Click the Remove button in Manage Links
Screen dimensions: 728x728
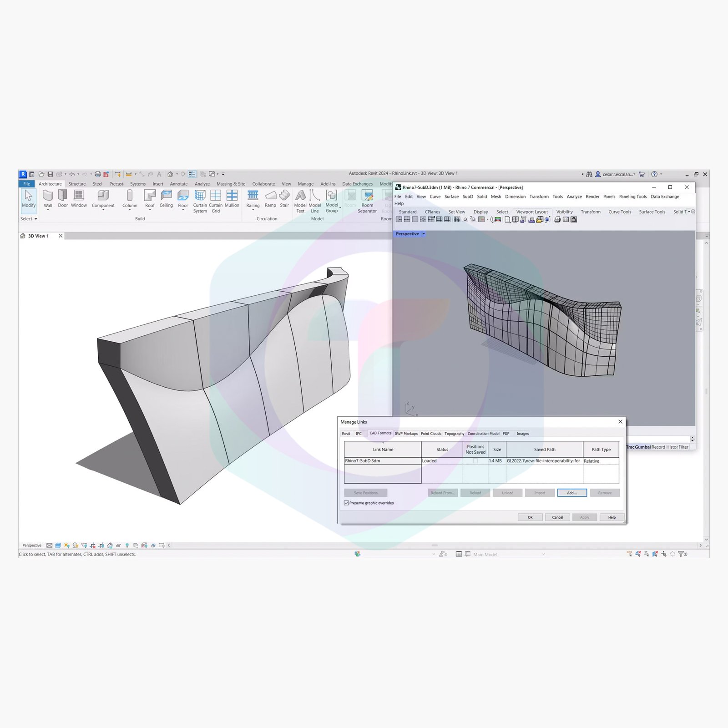click(x=605, y=493)
